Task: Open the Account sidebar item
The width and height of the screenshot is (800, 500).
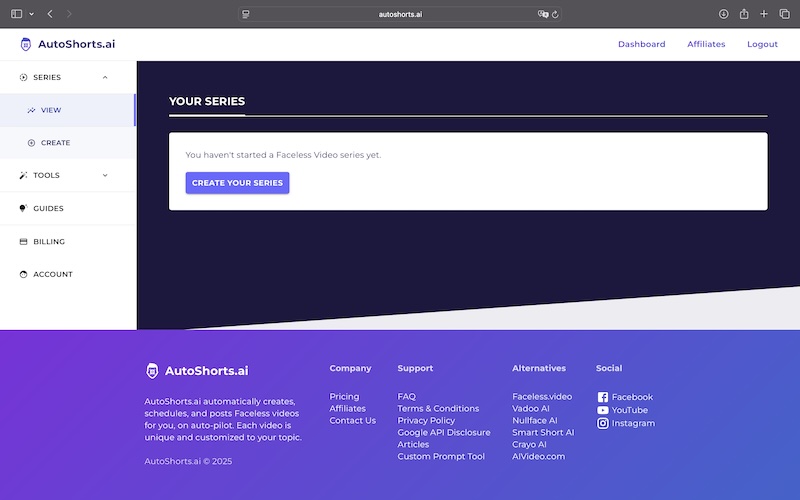Action: 68,274
